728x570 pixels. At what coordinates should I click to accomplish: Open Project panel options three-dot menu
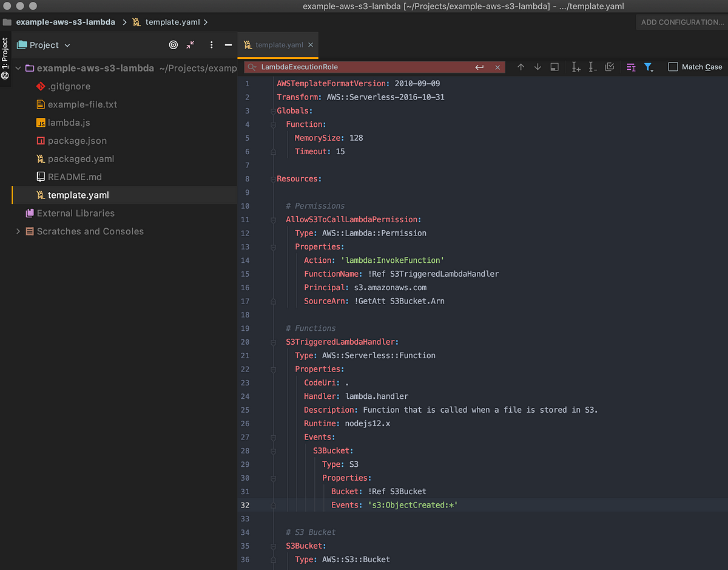point(211,45)
